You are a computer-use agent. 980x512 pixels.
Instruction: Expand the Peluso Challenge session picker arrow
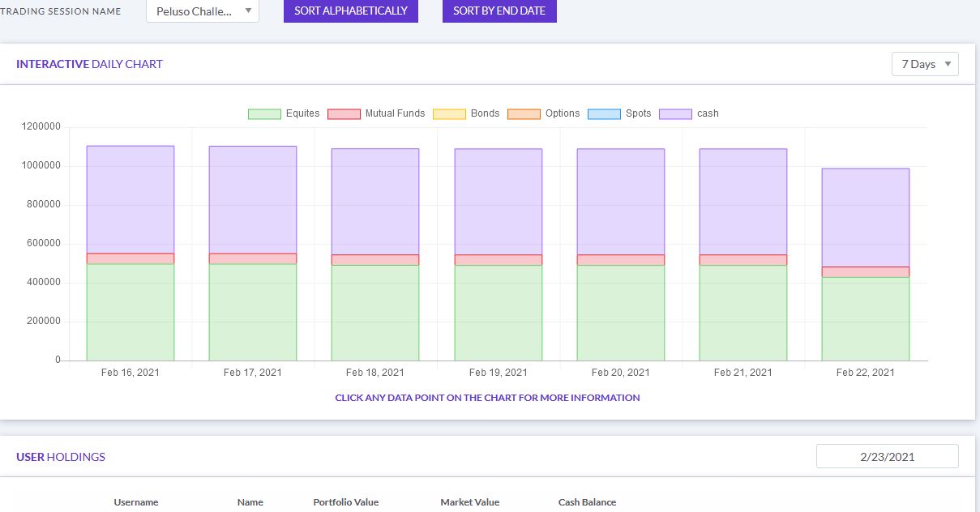(247, 11)
